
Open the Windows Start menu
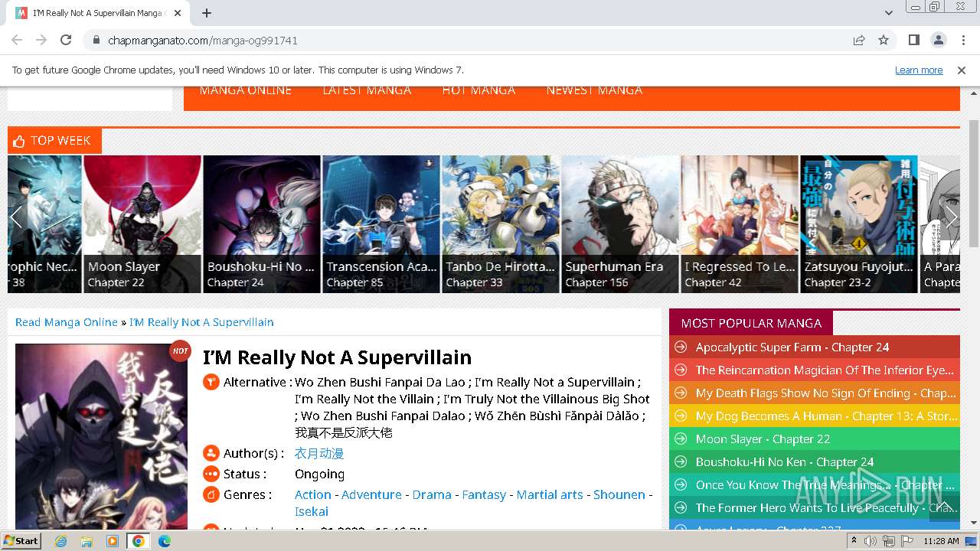[21, 541]
